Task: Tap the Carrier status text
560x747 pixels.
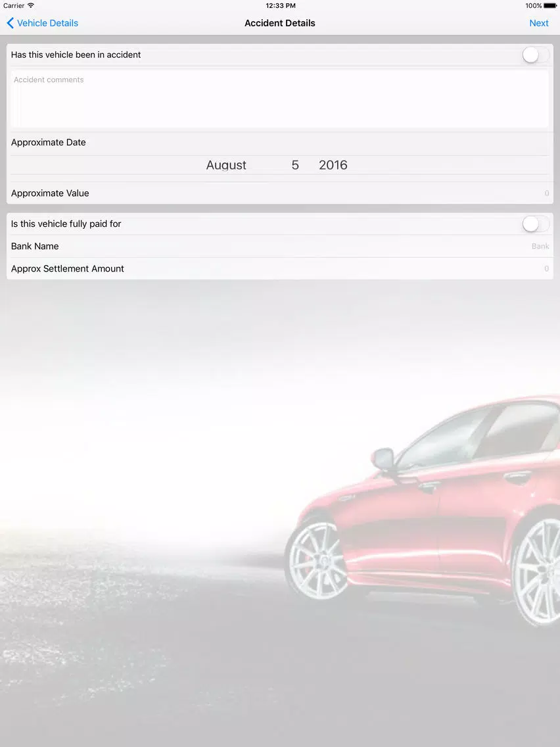Action: (x=14, y=6)
